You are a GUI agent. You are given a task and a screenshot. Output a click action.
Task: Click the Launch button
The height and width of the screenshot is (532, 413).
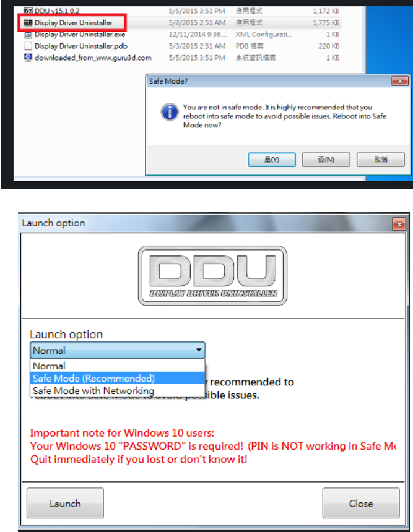65,503
